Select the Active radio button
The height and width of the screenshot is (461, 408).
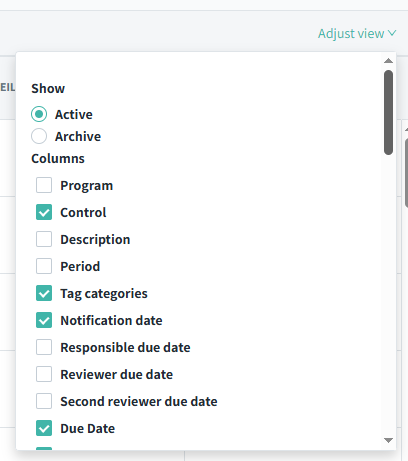coord(39,114)
